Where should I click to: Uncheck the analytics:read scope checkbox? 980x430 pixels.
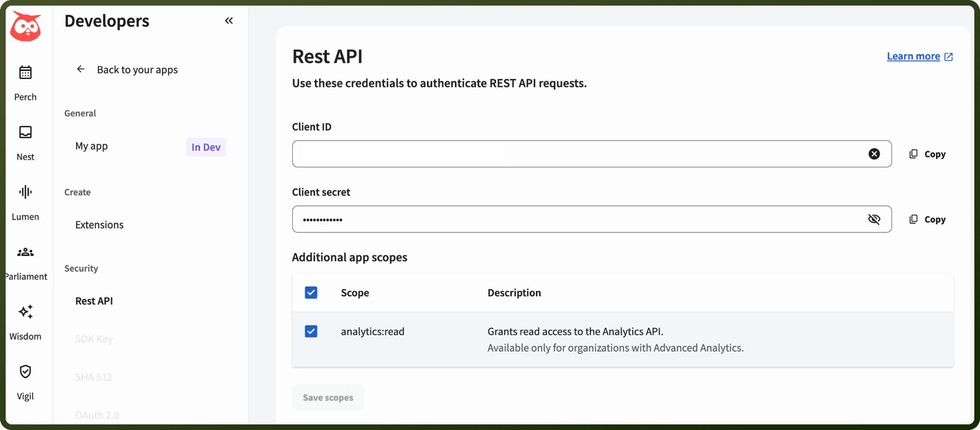pos(311,331)
